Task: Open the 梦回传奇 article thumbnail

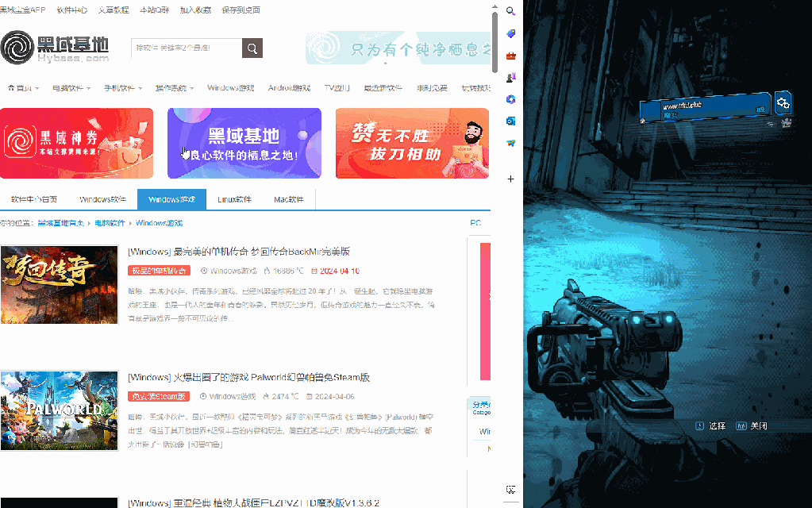Action: (59, 285)
